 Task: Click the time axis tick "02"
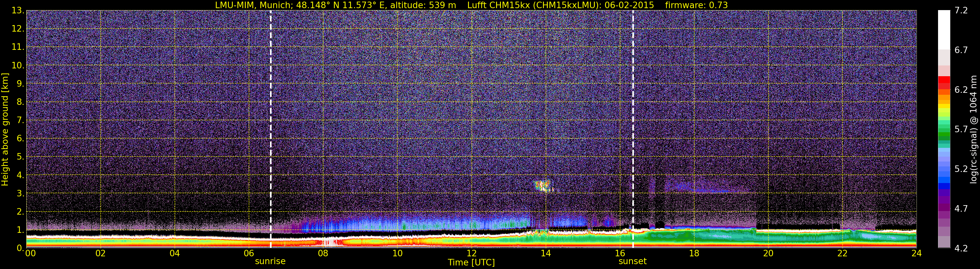[x=100, y=253]
